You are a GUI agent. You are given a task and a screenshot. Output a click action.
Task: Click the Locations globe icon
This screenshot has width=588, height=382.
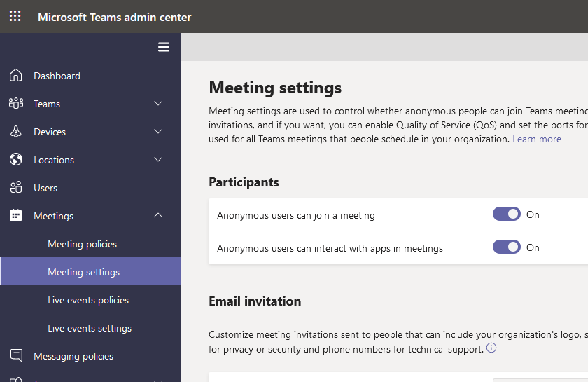click(16, 160)
